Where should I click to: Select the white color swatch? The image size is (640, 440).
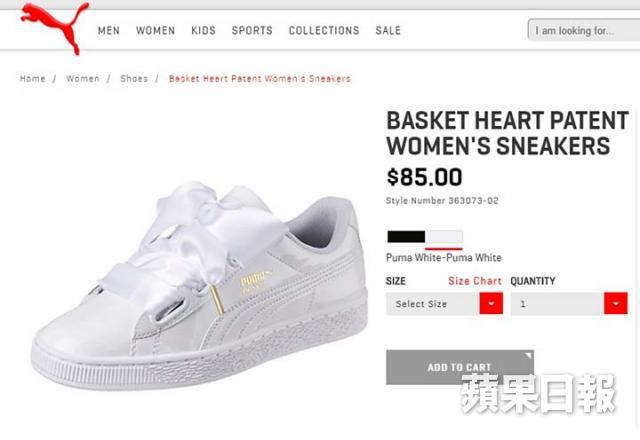click(444, 237)
